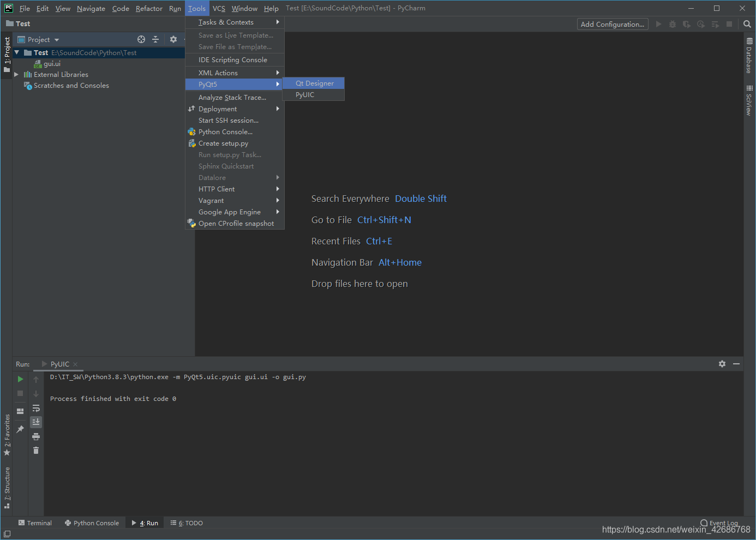The height and width of the screenshot is (540, 756).
Task: Stop the running process from the top toolbar
Action: (x=729, y=24)
